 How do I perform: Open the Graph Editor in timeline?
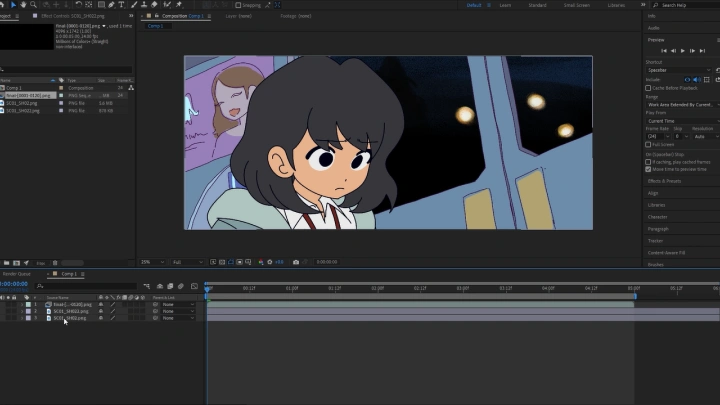pos(194,286)
